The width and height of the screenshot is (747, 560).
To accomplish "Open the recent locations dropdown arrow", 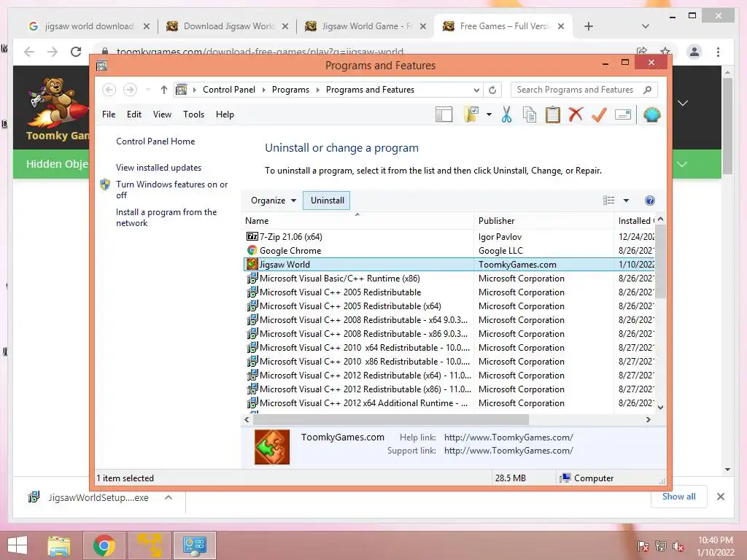I will point(147,90).
